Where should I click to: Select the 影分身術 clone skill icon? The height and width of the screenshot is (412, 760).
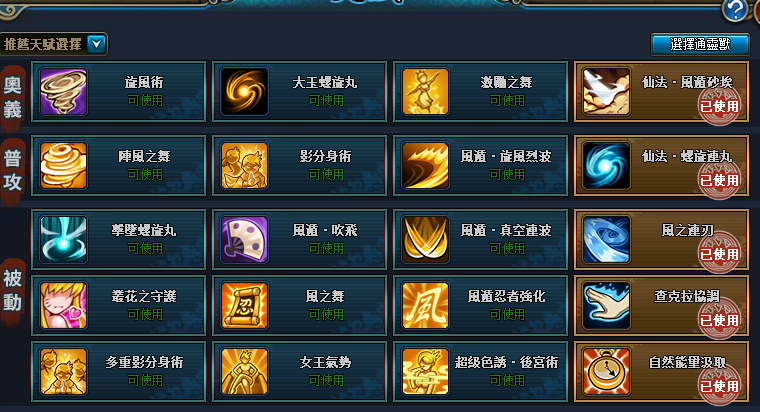(x=244, y=165)
